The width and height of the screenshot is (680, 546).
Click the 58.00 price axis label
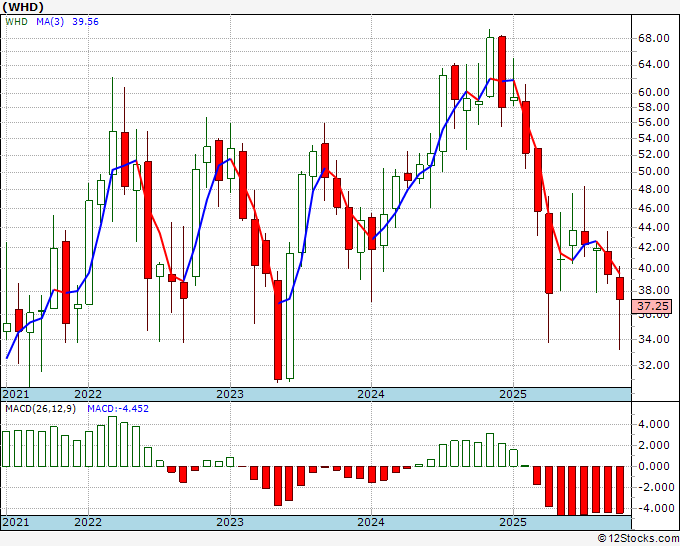[x=654, y=107]
